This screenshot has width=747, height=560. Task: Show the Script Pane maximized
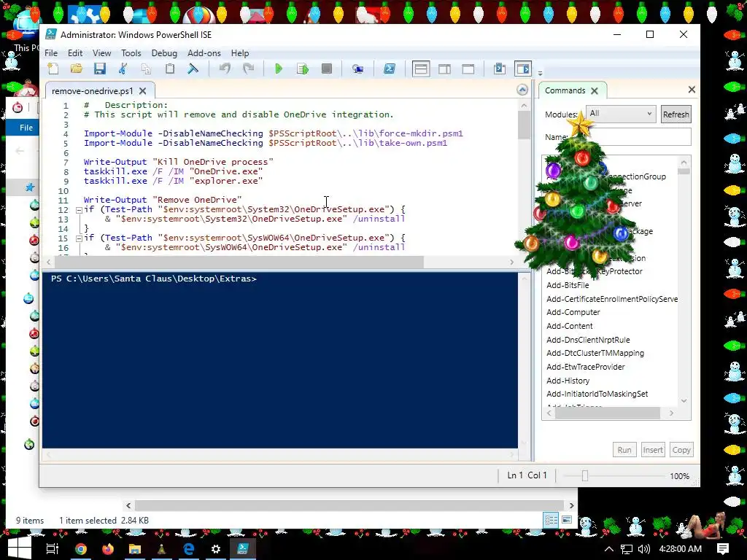click(x=468, y=69)
